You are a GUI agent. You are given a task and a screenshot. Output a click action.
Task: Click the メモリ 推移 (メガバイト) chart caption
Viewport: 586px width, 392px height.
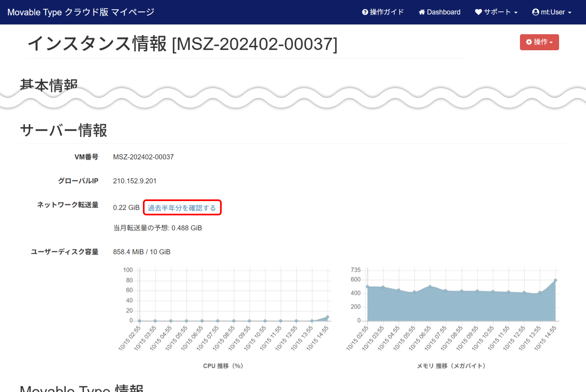pos(451,366)
